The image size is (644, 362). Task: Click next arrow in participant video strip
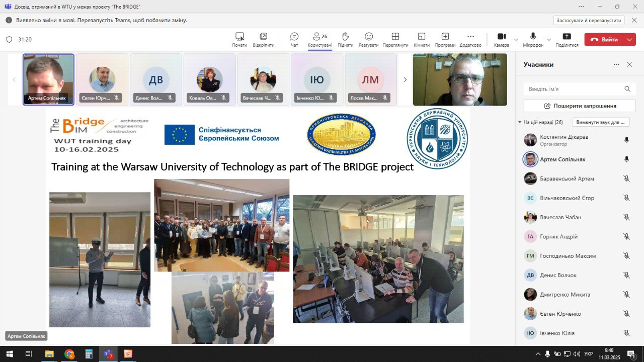405,79
